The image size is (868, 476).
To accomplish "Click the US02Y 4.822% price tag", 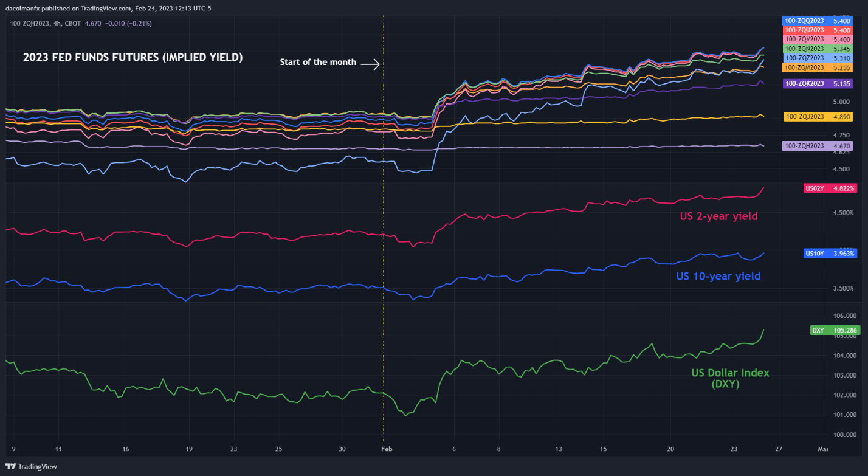I will click(830, 188).
